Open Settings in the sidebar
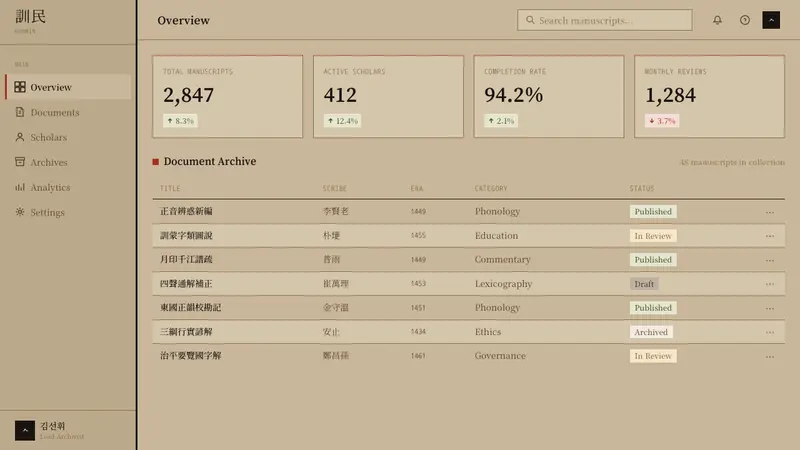800x450 pixels. [x=68, y=212]
